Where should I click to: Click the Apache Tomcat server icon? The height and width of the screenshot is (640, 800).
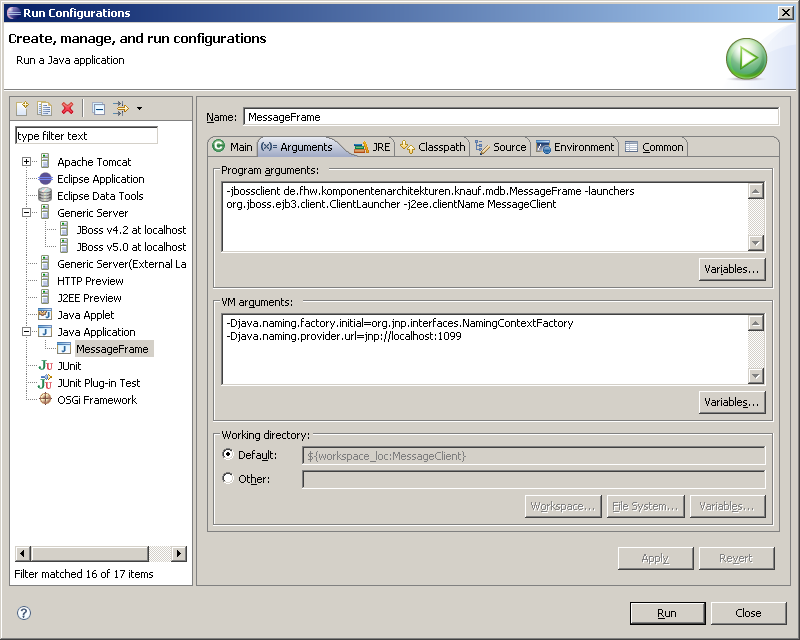(45, 161)
